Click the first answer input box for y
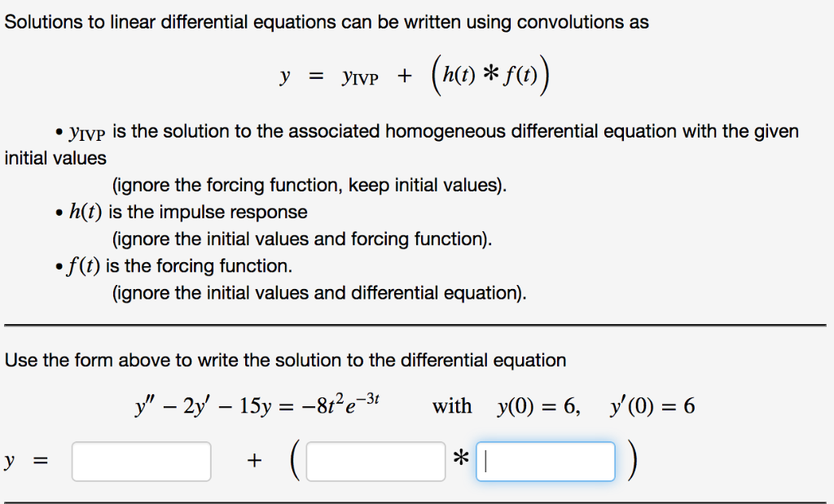The height and width of the screenshot is (504, 834). coord(140,460)
